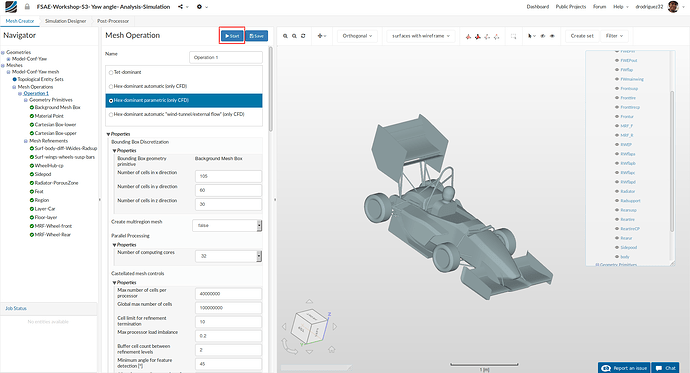Click the user avatar picture

point(673,7)
